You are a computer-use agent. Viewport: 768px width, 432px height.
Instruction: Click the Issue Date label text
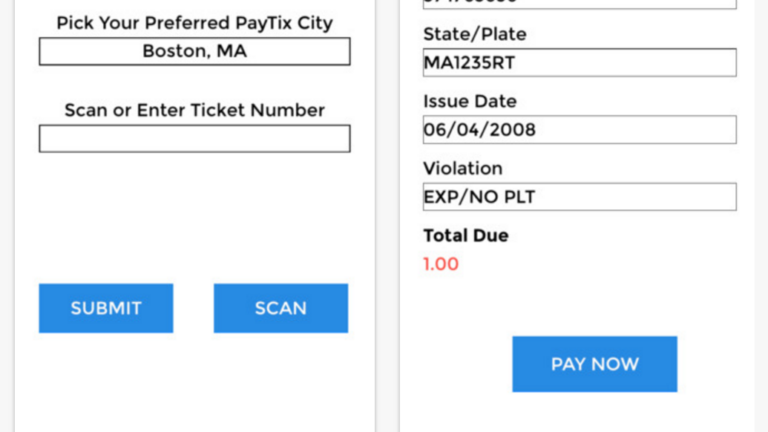470,102
